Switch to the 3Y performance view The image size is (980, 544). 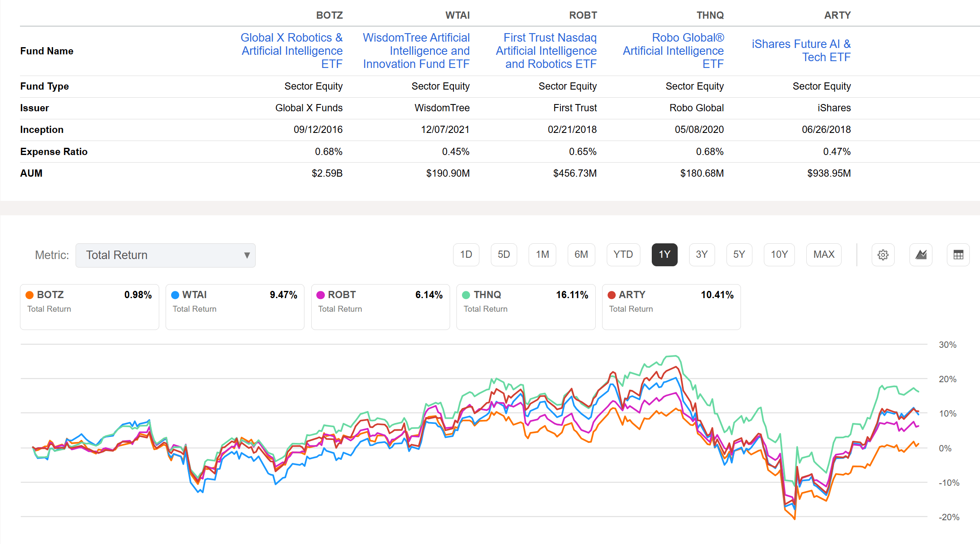coord(702,254)
